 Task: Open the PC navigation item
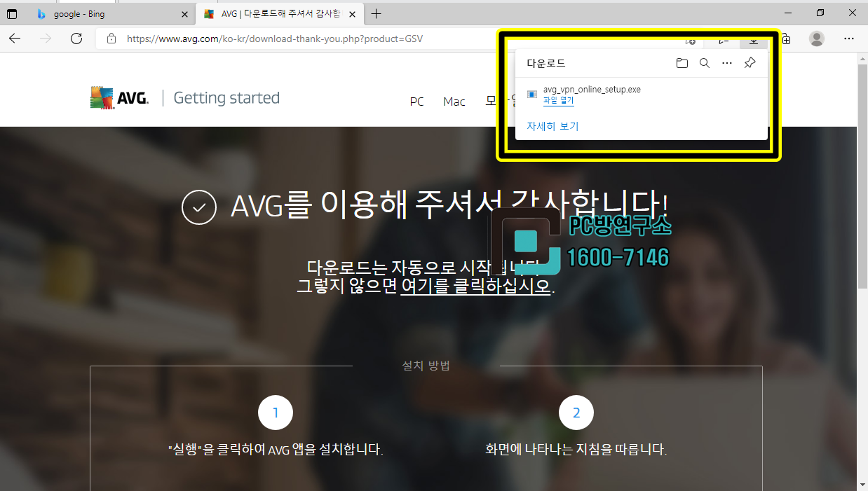(x=417, y=102)
